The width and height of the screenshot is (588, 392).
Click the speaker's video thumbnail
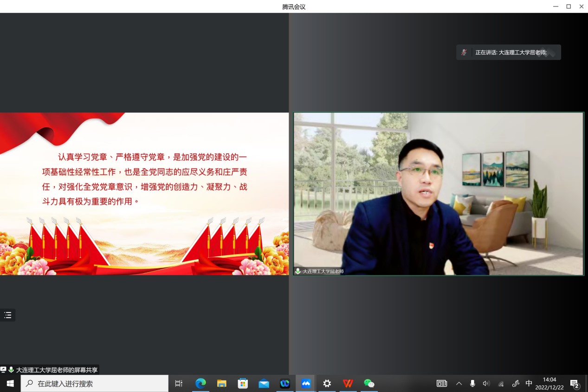click(439, 194)
